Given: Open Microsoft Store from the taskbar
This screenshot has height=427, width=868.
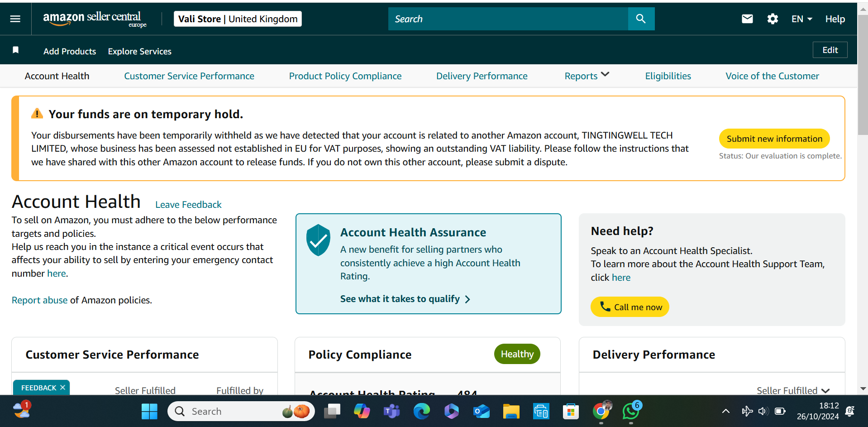Looking at the screenshot, I should click(571, 411).
